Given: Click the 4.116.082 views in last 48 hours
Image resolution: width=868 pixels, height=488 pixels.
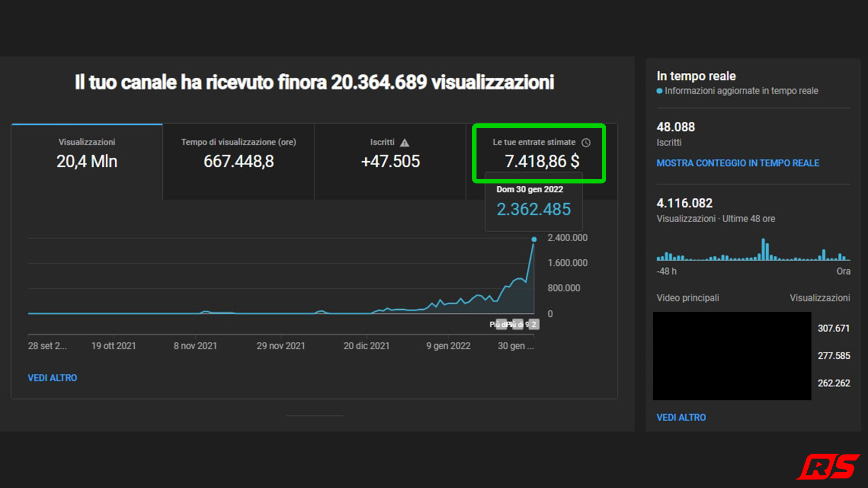Looking at the screenshot, I should pos(684,203).
